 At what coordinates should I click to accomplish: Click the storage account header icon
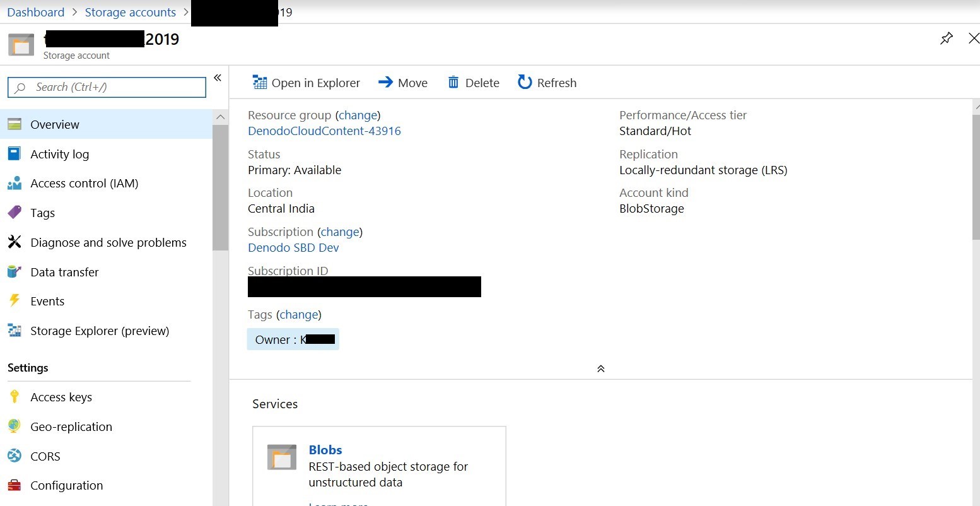point(21,45)
